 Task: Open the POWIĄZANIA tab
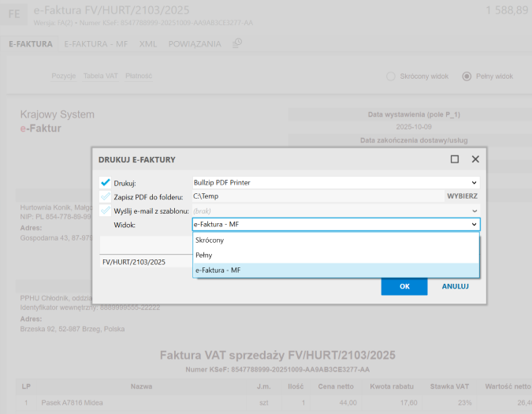coord(195,44)
